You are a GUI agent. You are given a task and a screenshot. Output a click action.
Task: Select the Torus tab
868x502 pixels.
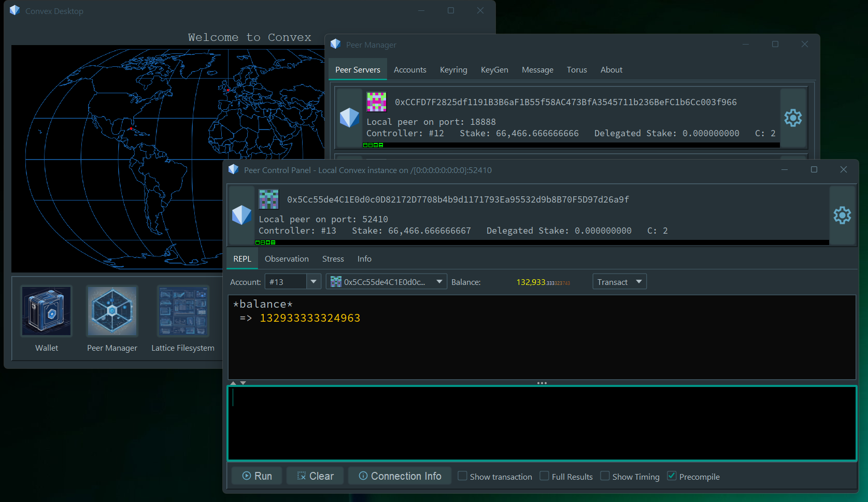coord(577,70)
